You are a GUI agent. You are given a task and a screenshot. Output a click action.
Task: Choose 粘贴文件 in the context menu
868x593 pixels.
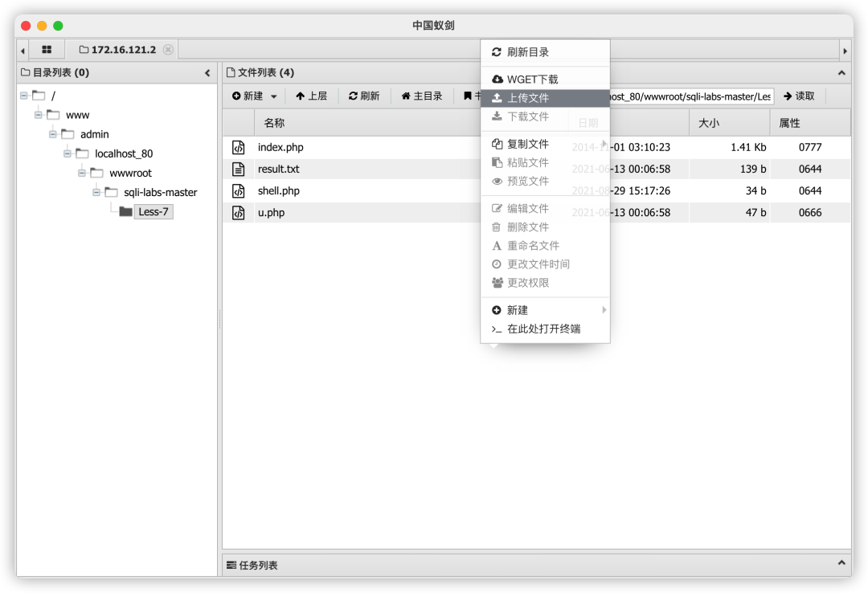pos(545,162)
